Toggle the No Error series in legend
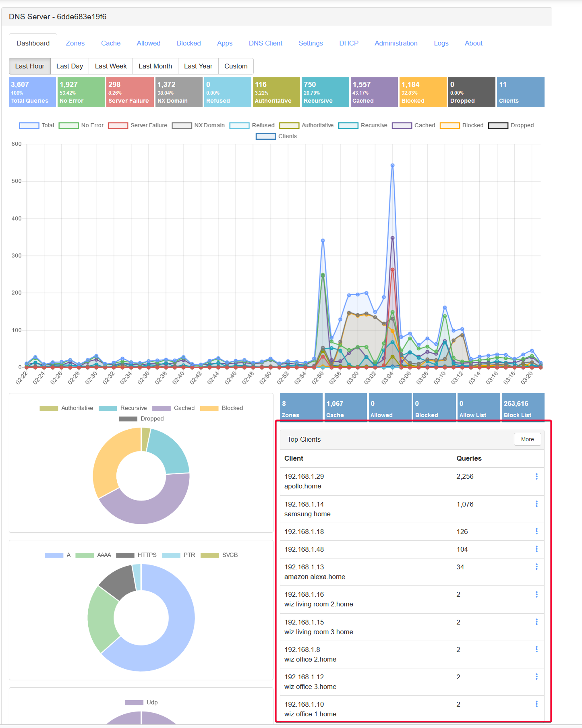The height and width of the screenshot is (728, 582). 81,125
